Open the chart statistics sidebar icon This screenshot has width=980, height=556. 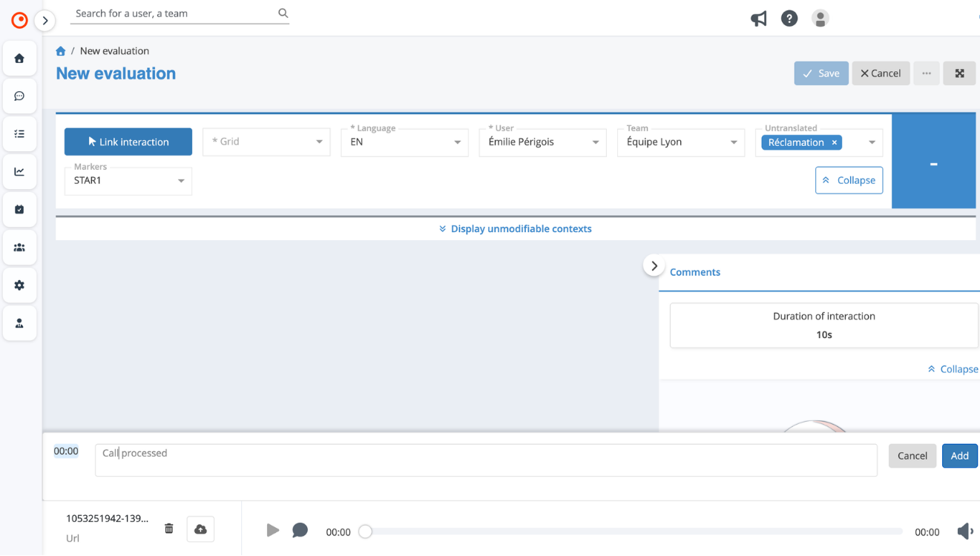[x=19, y=172]
